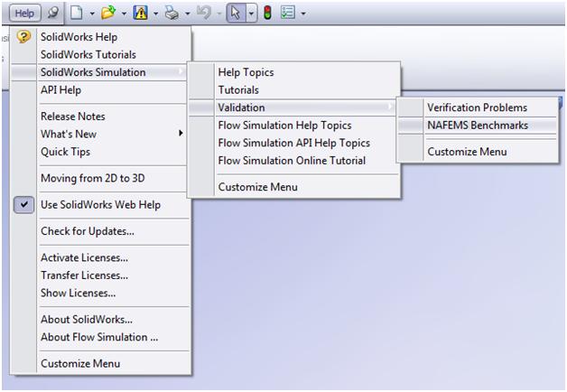The image size is (567, 392).
Task: Open Flow Simulation Online Tutorial
Action: tap(291, 161)
